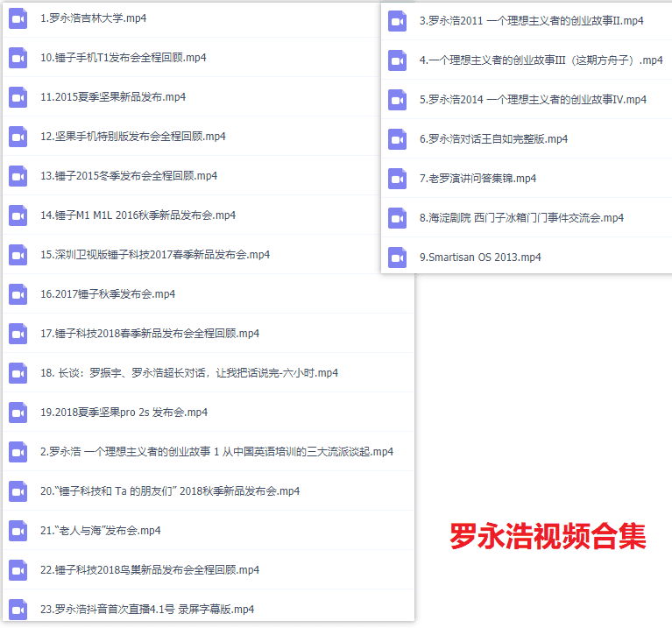Open file name 23.罗永浩抖音首次直播4.1号 录屏字幕版.mp4
This screenshot has height=628, width=672.
coord(147,610)
